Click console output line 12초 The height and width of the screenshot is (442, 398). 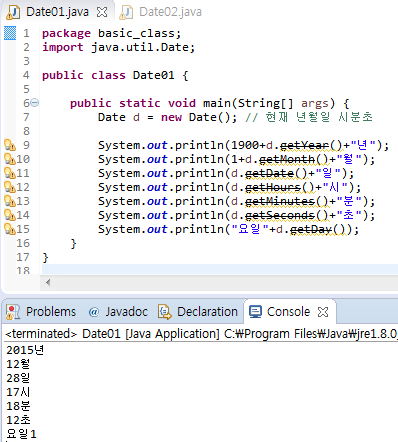coord(18,420)
